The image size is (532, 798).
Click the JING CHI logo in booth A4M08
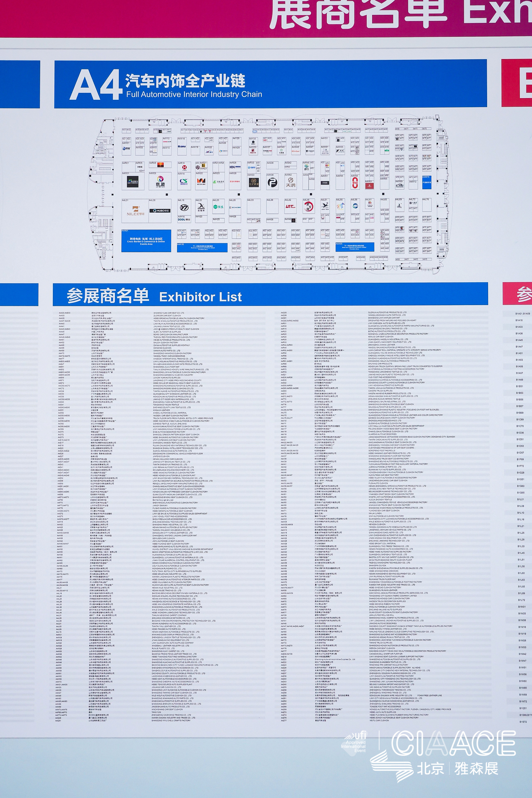[160, 181]
